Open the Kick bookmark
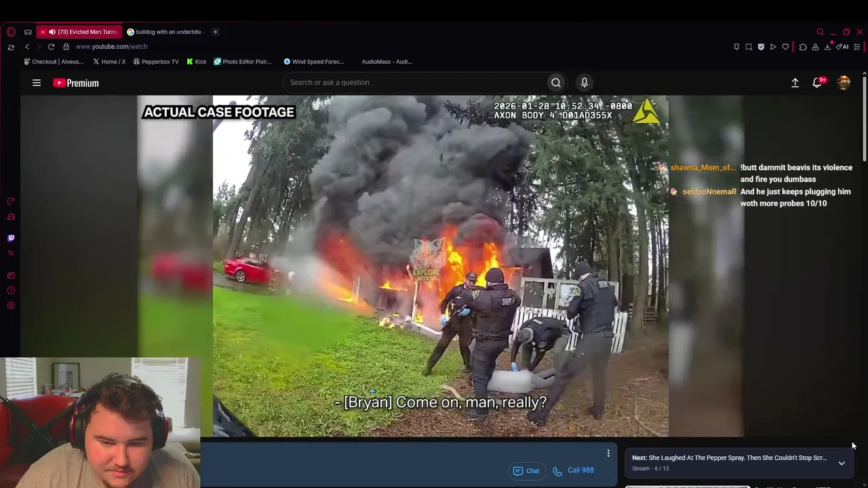Image resolution: width=868 pixels, height=488 pixels. tap(197, 62)
